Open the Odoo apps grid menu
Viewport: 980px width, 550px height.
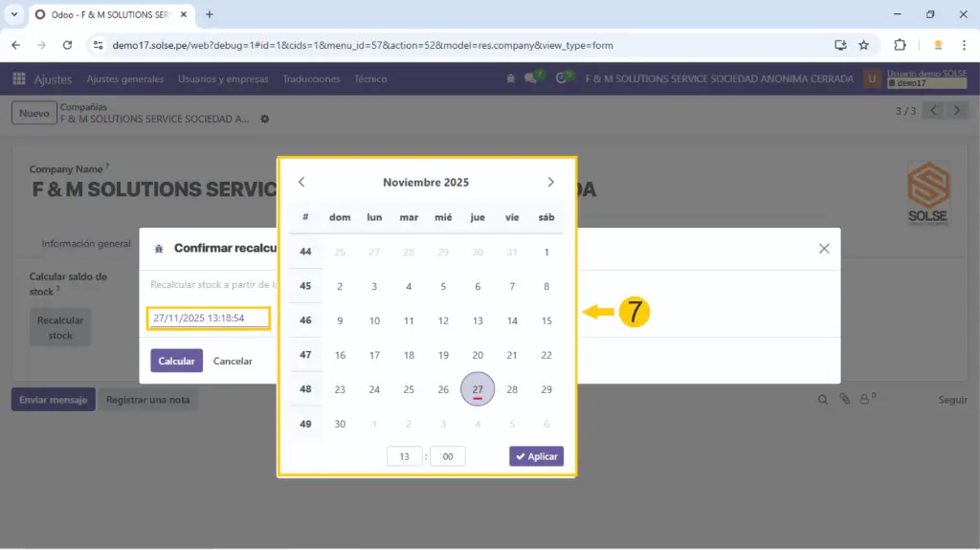19,79
